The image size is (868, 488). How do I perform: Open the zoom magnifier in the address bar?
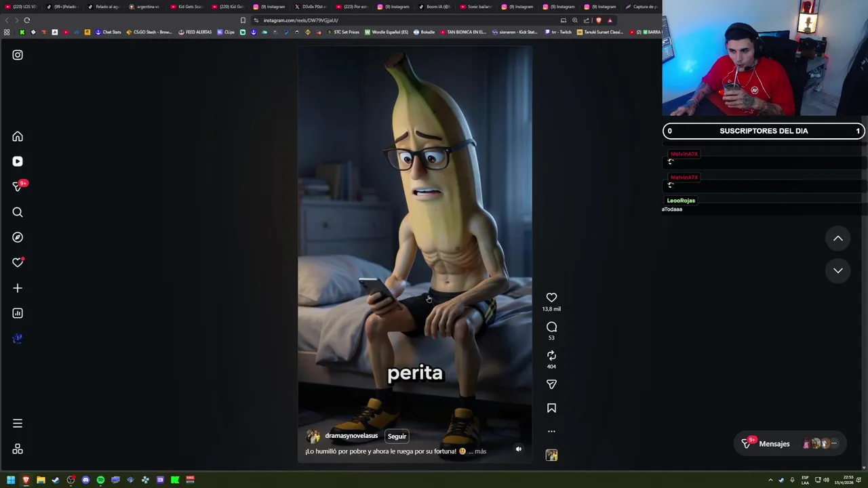575,20
